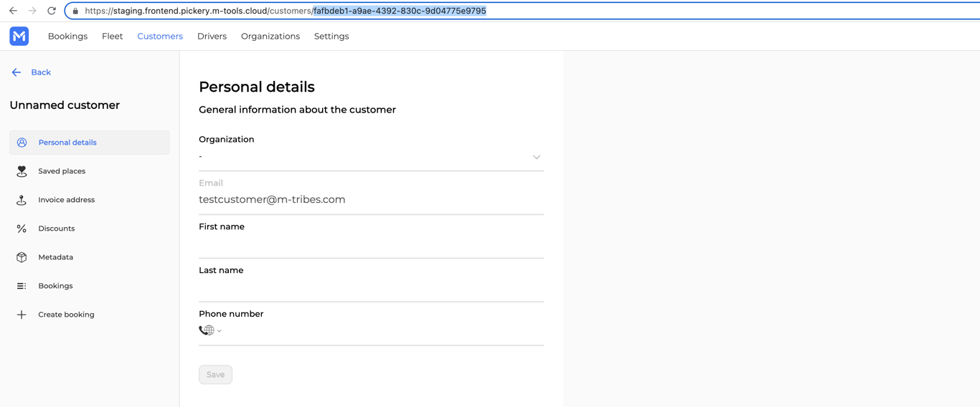Screen dimensions: 980x407
Task: Open the Fleet top menu
Action: [x=112, y=37]
